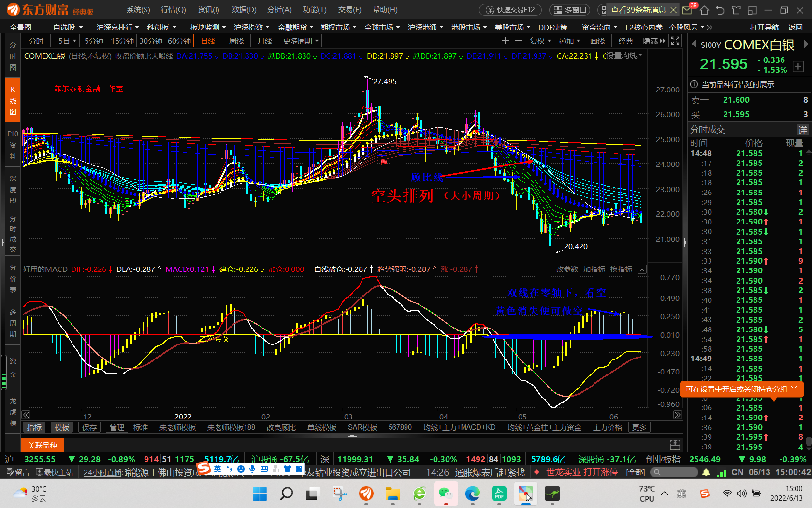This screenshot has width=812, height=508.
Task: Select 朱老师模板188 template
Action: pyautogui.click(x=231, y=428)
